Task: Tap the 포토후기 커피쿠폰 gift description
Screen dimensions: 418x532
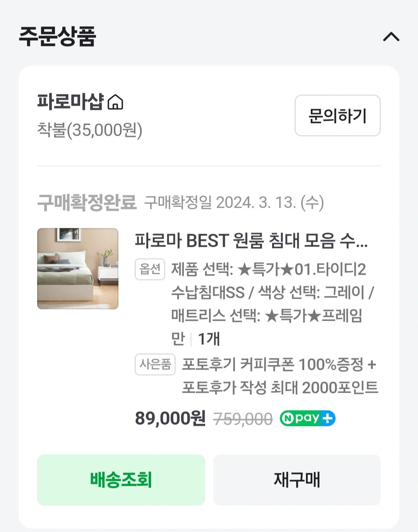Action: [x=279, y=376]
